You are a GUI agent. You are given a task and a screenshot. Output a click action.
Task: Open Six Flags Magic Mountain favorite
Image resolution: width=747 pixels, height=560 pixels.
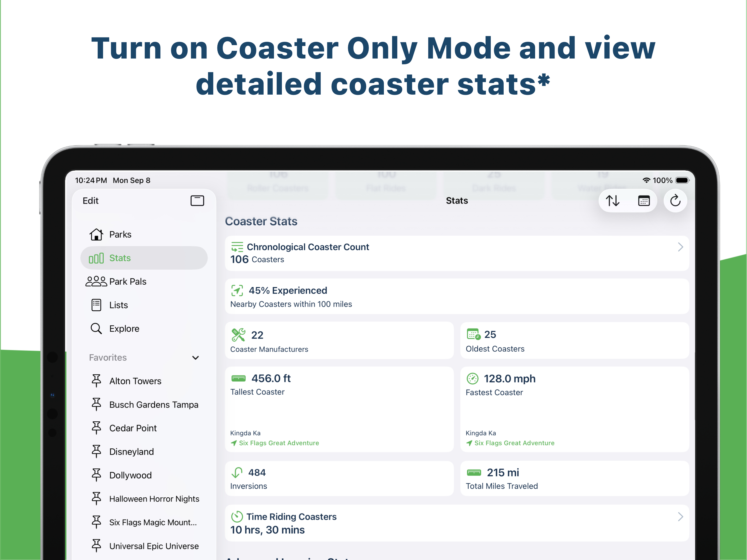[x=144, y=523]
